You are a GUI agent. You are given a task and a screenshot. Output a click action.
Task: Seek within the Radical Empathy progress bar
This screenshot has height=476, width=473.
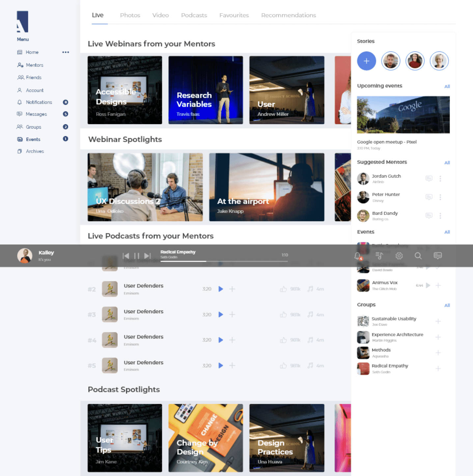coord(224,261)
